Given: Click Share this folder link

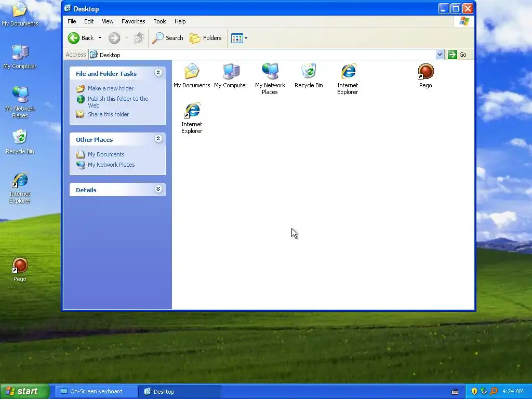Looking at the screenshot, I should coord(108,114).
